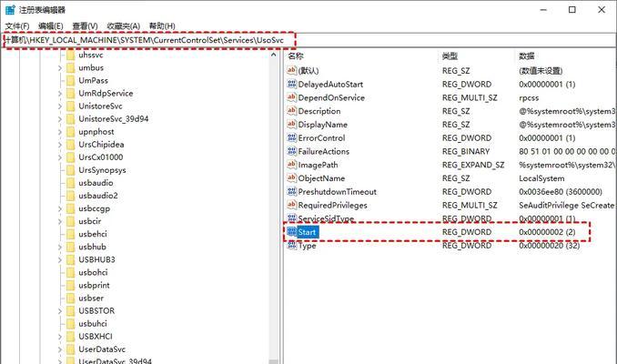Click the 0x00000020 (32) data cell
The height and width of the screenshot is (364, 617).
[549, 246]
